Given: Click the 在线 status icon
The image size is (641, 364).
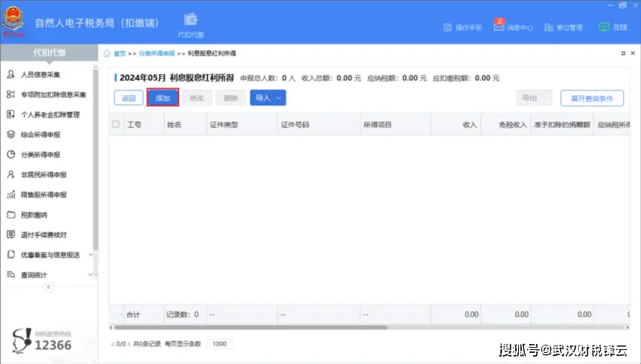Looking at the screenshot, I should pyautogui.click(x=603, y=27).
